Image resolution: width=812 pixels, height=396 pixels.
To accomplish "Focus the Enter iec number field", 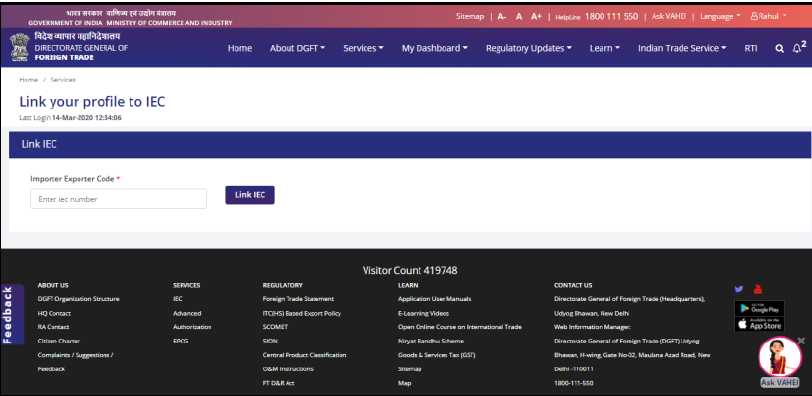I will (x=119, y=199).
